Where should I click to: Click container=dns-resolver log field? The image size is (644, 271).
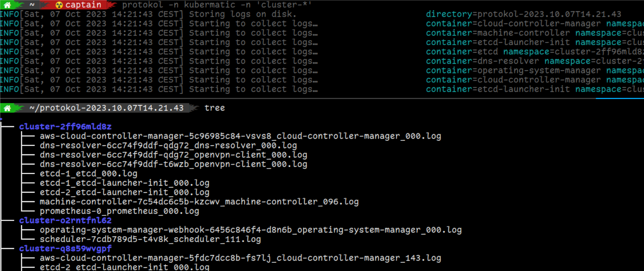tap(482, 61)
